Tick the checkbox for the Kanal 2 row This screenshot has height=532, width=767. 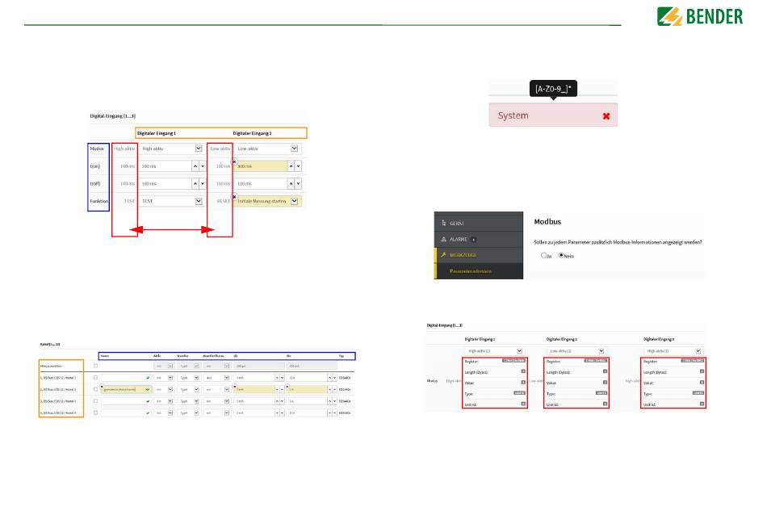pyautogui.click(x=95, y=389)
